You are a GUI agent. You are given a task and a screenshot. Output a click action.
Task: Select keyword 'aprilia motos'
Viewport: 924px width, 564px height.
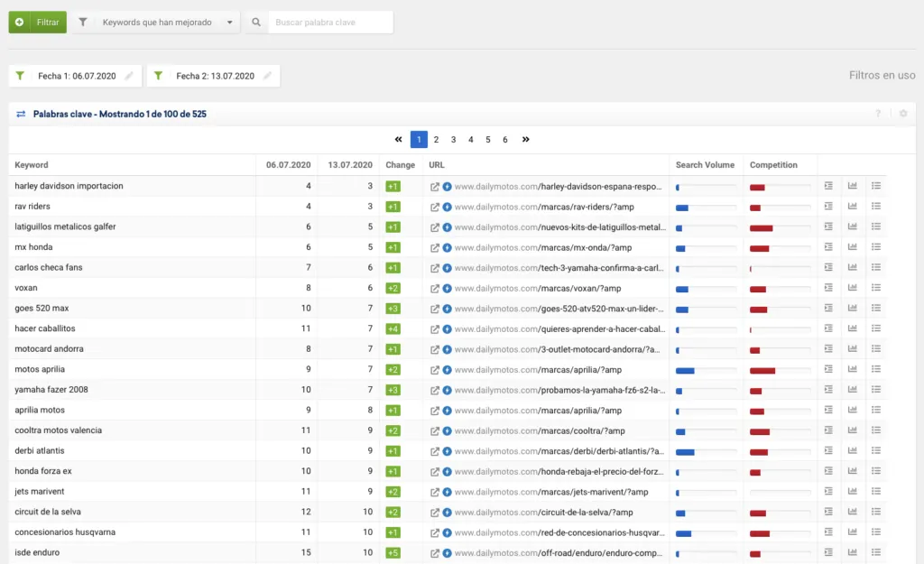(40, 410)
